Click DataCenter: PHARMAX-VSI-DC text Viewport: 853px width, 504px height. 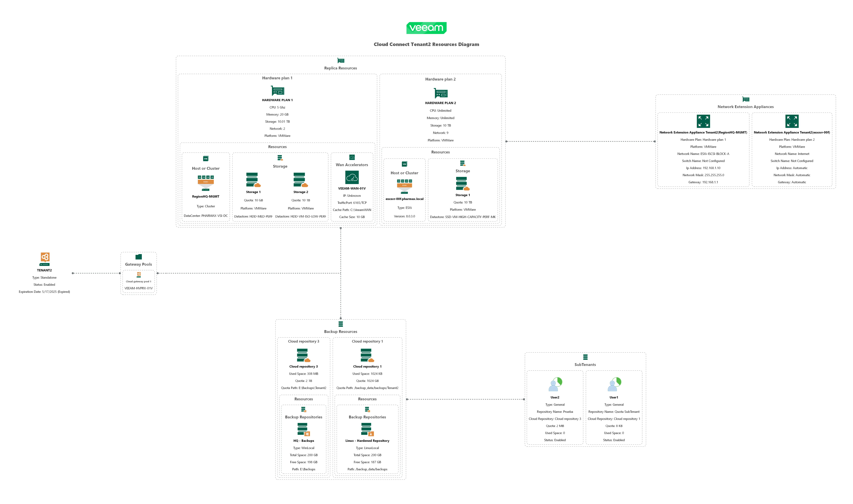click(x=206, y=216)
